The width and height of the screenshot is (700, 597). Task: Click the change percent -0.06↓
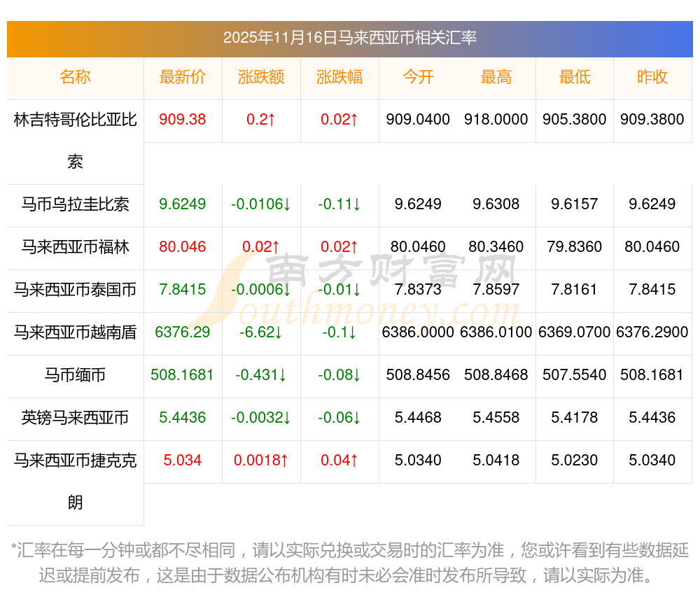(339, 418)
